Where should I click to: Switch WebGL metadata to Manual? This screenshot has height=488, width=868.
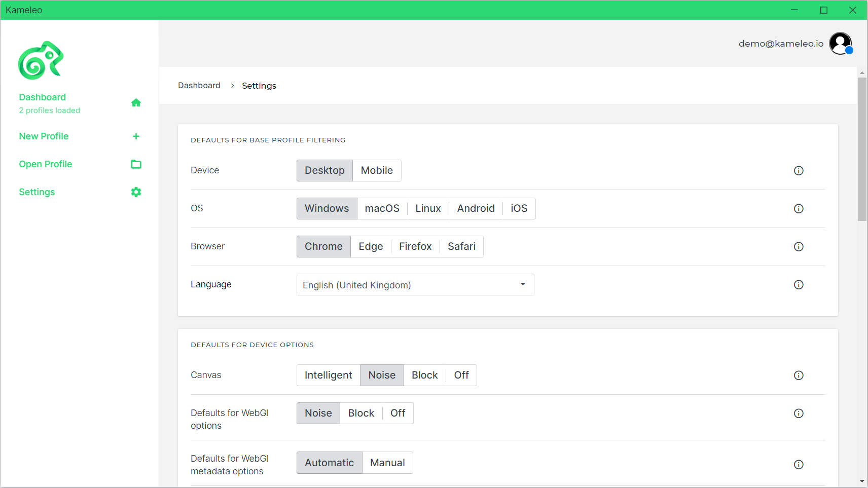387,463
